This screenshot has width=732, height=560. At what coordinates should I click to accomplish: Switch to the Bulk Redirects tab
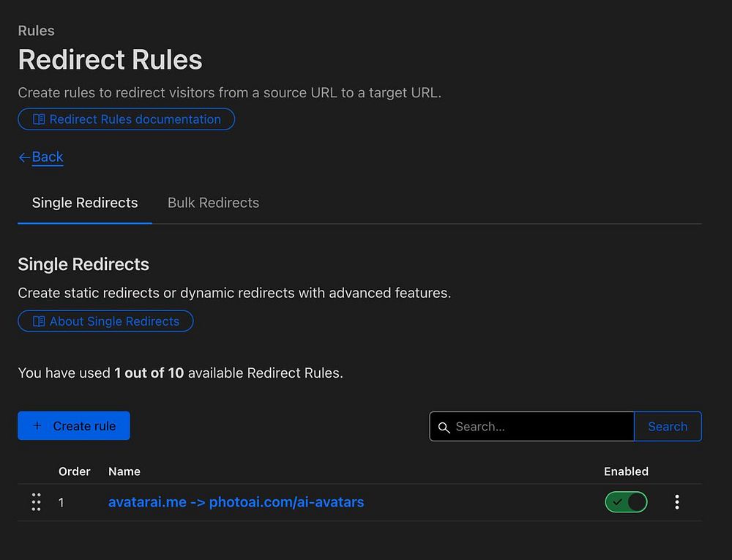213,203
